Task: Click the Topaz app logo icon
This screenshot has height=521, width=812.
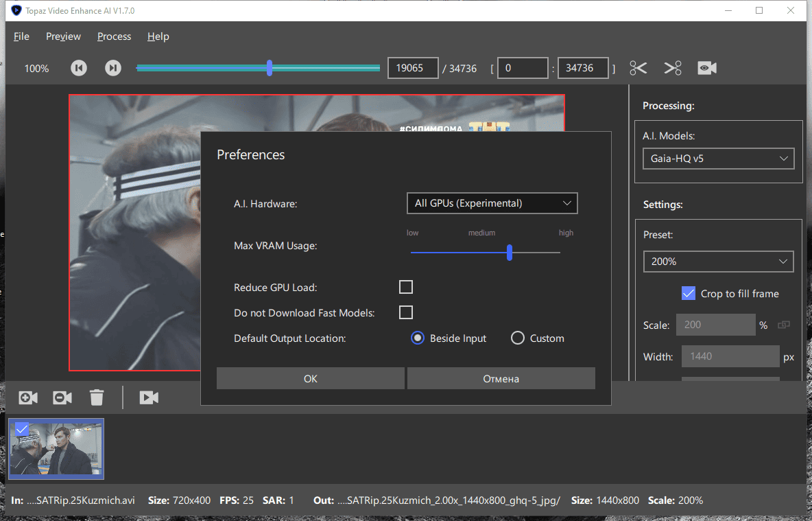Action: (x=16, y=10)
